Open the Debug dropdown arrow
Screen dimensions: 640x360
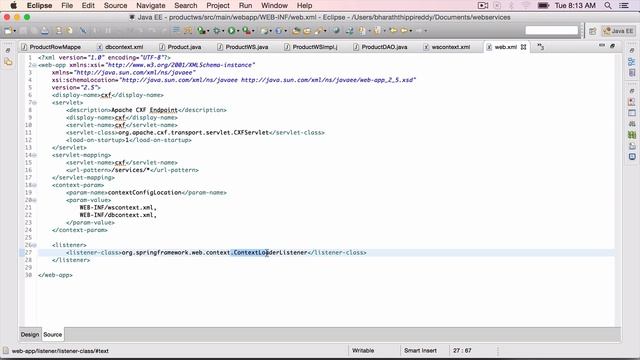223,31
